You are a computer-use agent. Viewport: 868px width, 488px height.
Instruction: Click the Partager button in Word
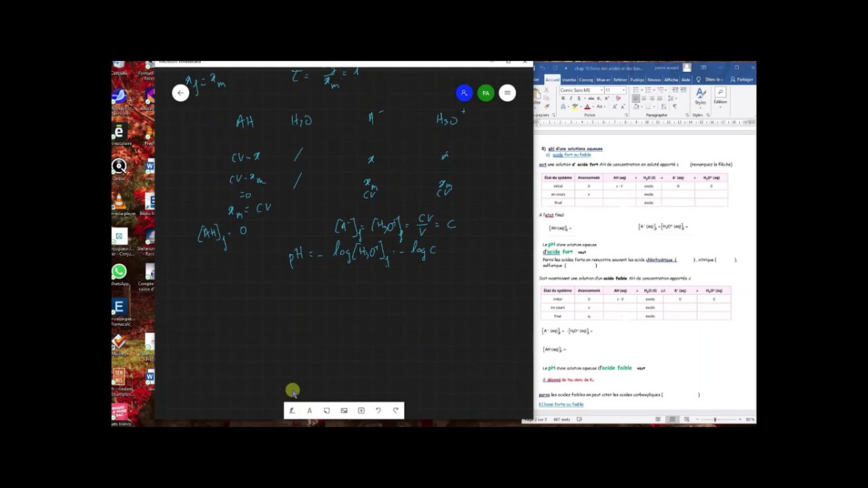point(741,79)
